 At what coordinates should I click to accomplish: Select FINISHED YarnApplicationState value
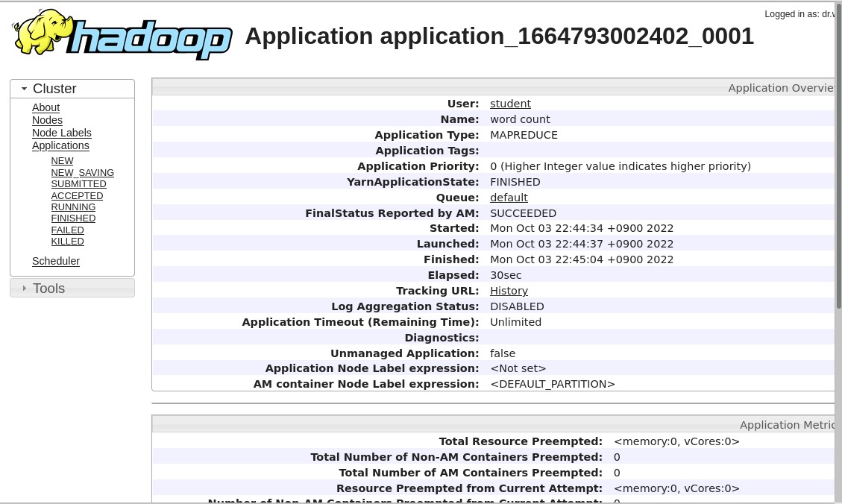coord(515,182)
